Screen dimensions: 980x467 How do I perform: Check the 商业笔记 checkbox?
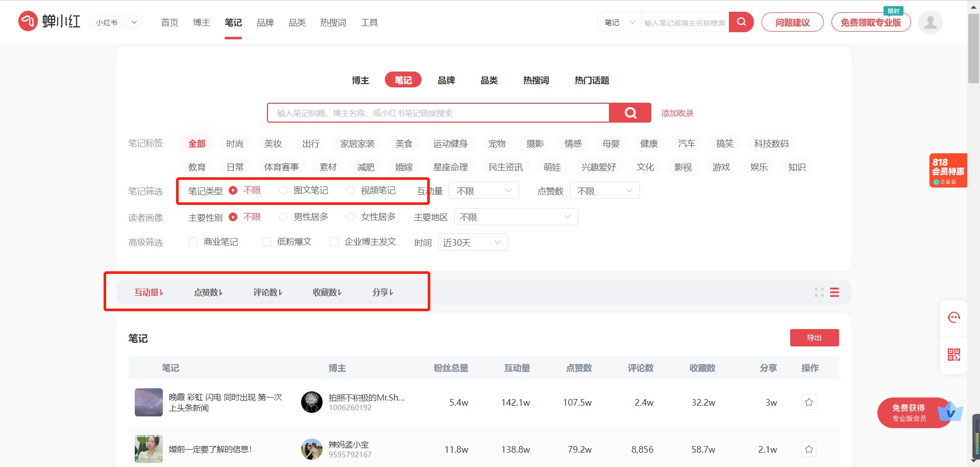click(193, 242)
